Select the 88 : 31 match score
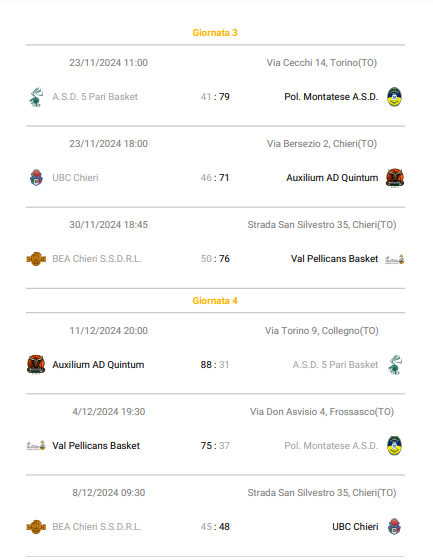The width and height of the screenshot is (433, 560). point(215,365)
